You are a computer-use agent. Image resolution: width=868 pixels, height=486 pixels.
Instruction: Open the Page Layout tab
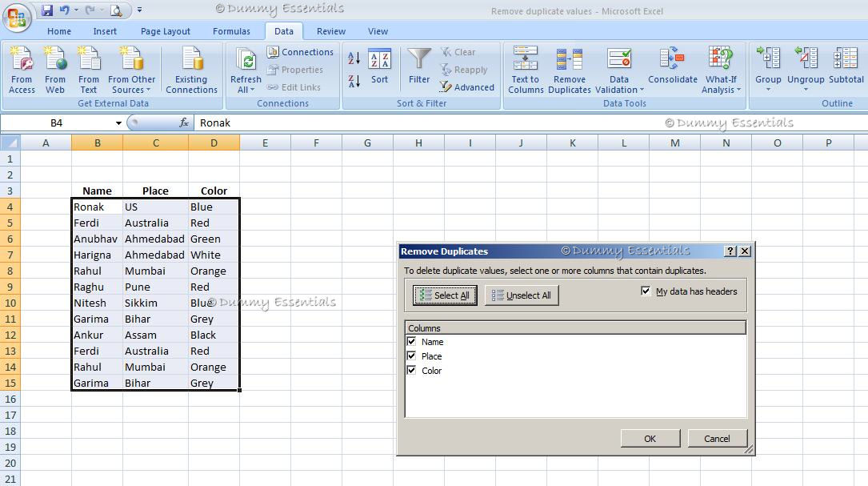click(x=165, y=31)
